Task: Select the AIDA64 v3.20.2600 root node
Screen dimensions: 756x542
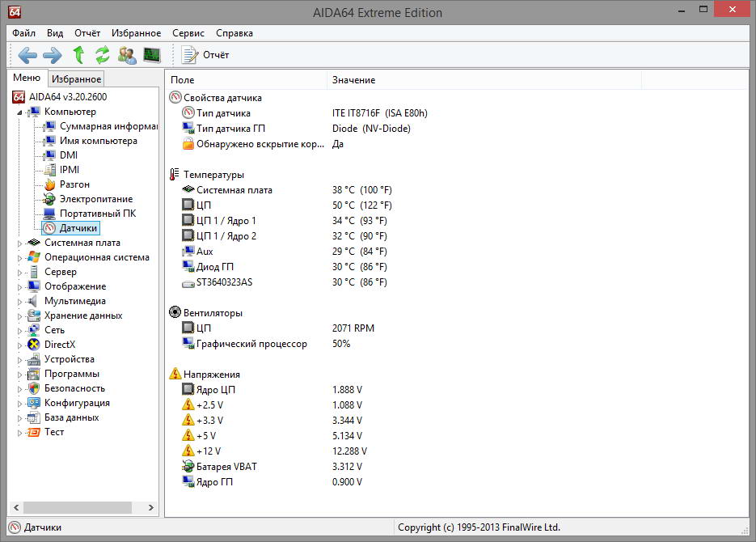Action: click(68, 97)
